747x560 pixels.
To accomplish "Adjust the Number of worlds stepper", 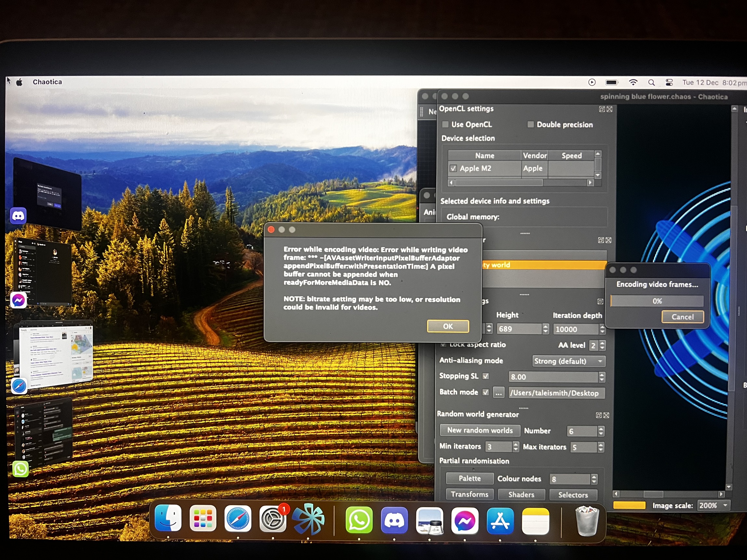I will (601, 431).
